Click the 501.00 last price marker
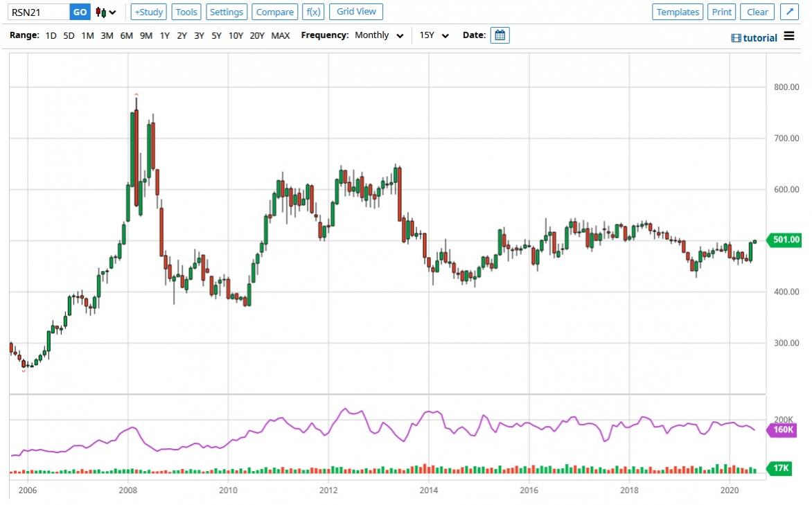The width and height of the screenshot is (812, 505). (786, 240)
